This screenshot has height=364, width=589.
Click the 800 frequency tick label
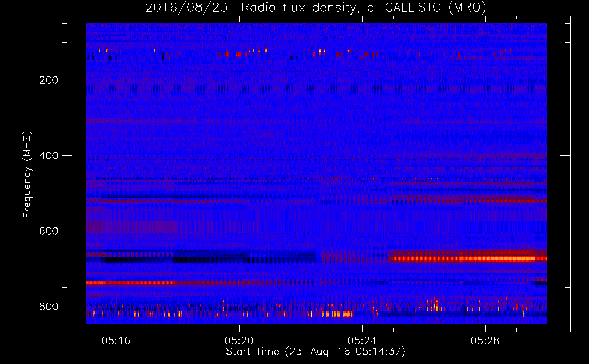click(49, 306)
